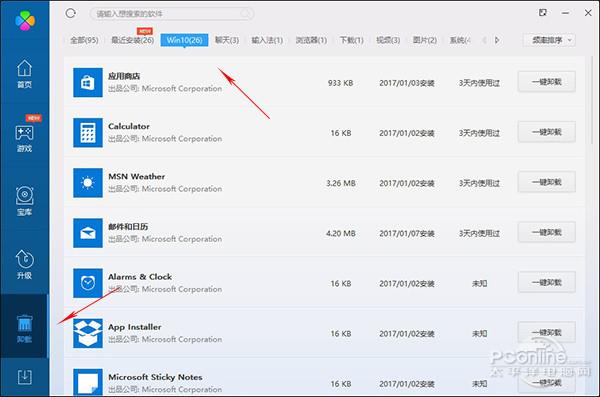Image resolution: width=600 pixels, height=397 pixels.
Task: Click the 2017/01/07安装 install date
Action: pos(407,234)
